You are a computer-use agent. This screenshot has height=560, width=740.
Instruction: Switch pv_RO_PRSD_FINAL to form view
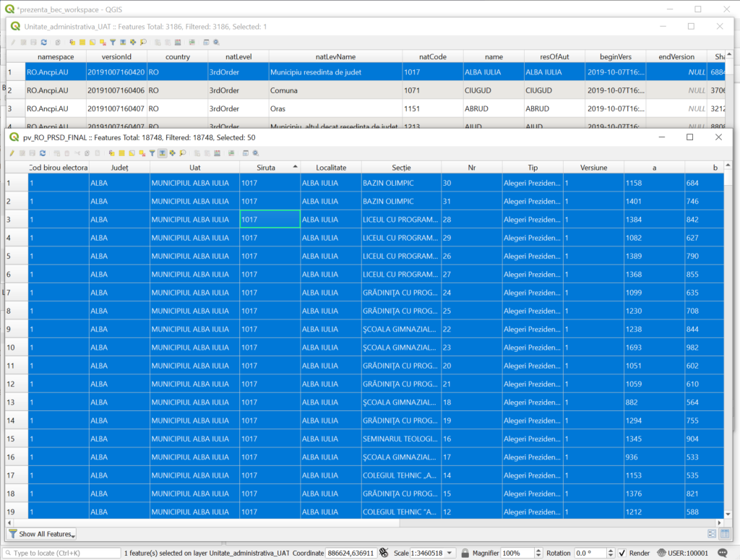click(x=712, y=534)
